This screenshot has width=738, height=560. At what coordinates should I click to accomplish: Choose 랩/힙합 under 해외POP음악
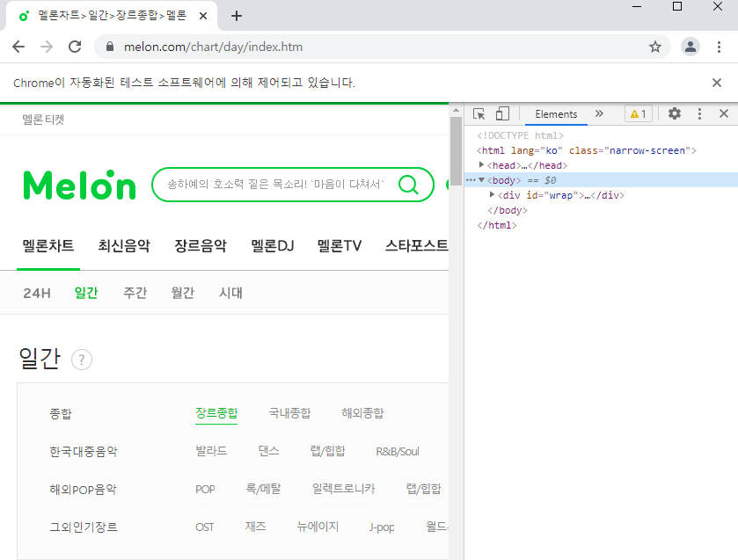coord(424,489)
